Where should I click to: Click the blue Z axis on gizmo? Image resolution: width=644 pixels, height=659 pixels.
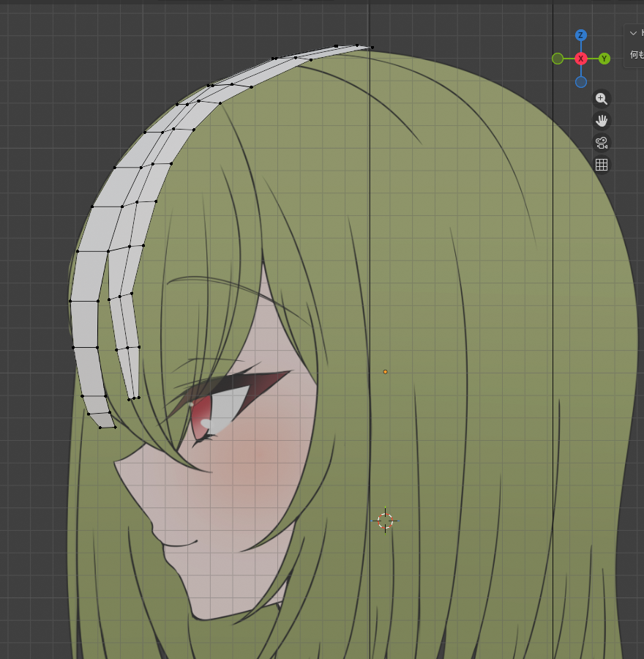pyautogui.click(x=581, y=35)
